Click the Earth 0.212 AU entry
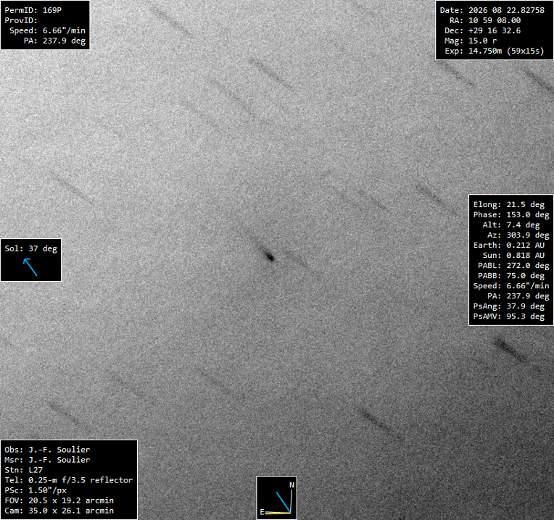The height and width of the screenshot is (520, 554). [509, 245]
